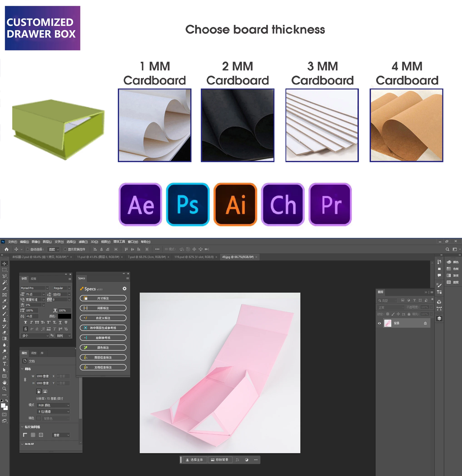This screenshot has width=462, height=476.
Task: Expand the RGB 颜色 mode dropdown
Action: click(53, 405)
